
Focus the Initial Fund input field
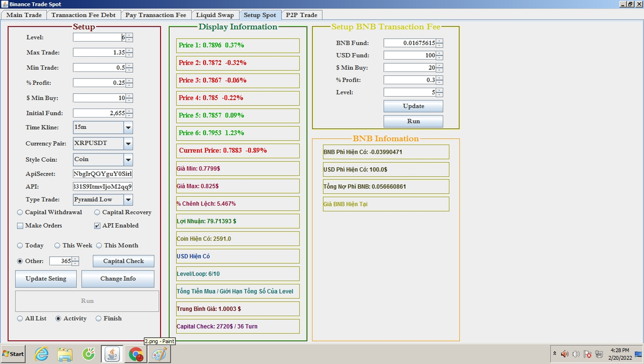pos(99,113)
